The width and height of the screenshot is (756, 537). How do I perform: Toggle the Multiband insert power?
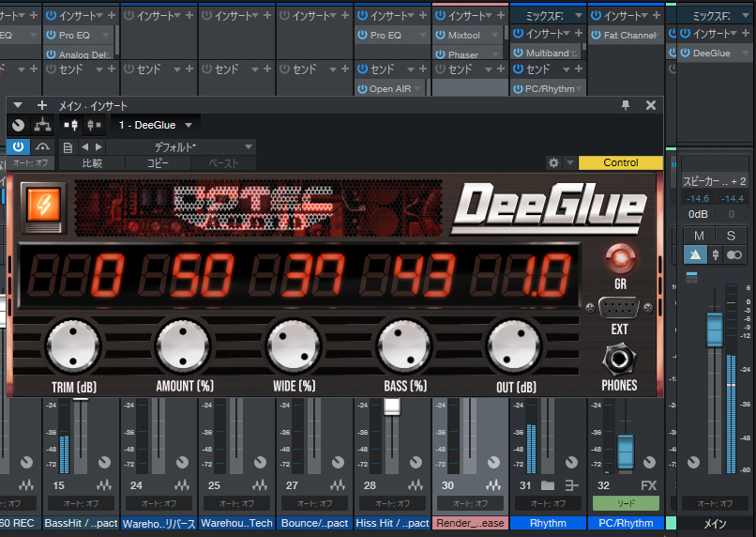pos(518,53)
